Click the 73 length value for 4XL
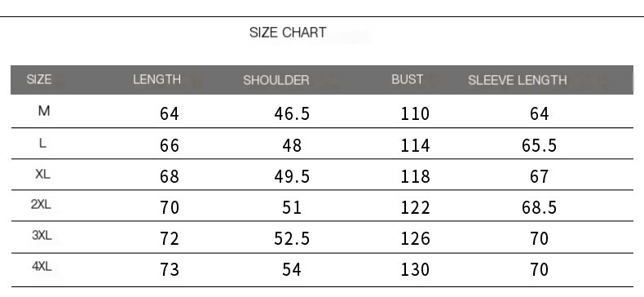The image size is (644, 297). (170, 269)
